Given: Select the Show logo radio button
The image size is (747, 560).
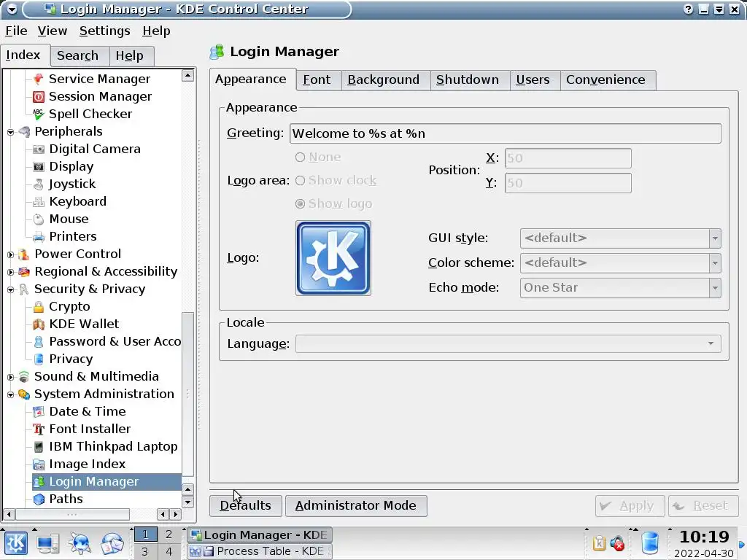Looking at the screenshot, I should click(300, 204).
